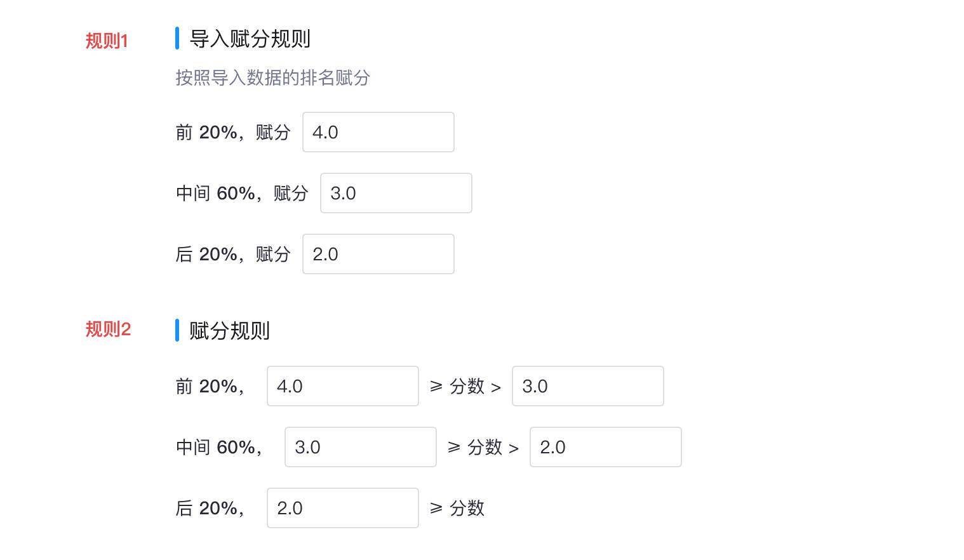The image size is (964, 560).
Task: Focus 规则2 中间 60% upper bound field 3.0
Action: click(360, 447)
